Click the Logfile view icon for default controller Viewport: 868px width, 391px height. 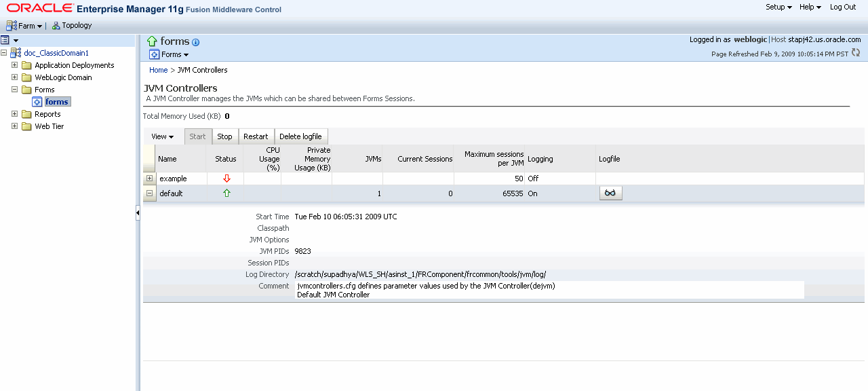tap(610, 193)
